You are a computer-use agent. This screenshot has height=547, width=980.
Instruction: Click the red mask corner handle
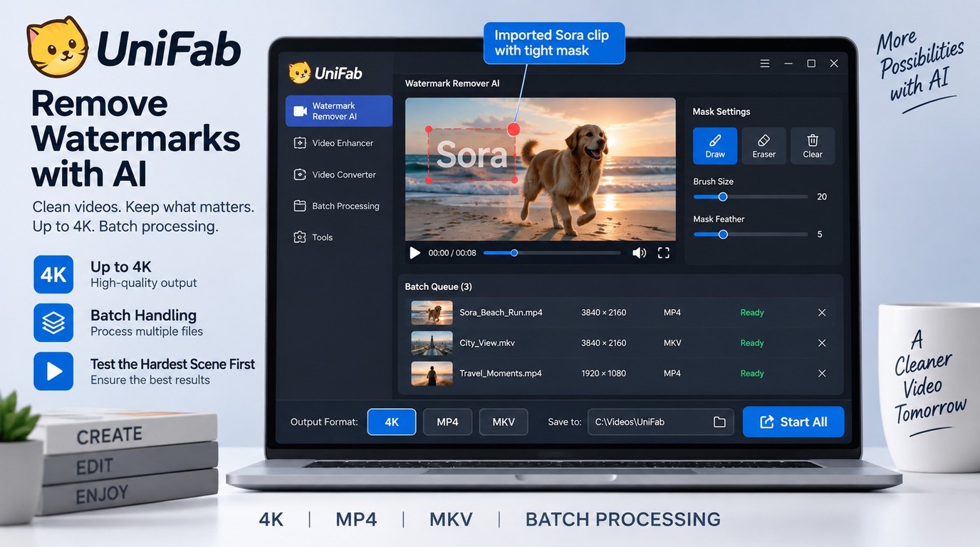click(x=514, y=130)
